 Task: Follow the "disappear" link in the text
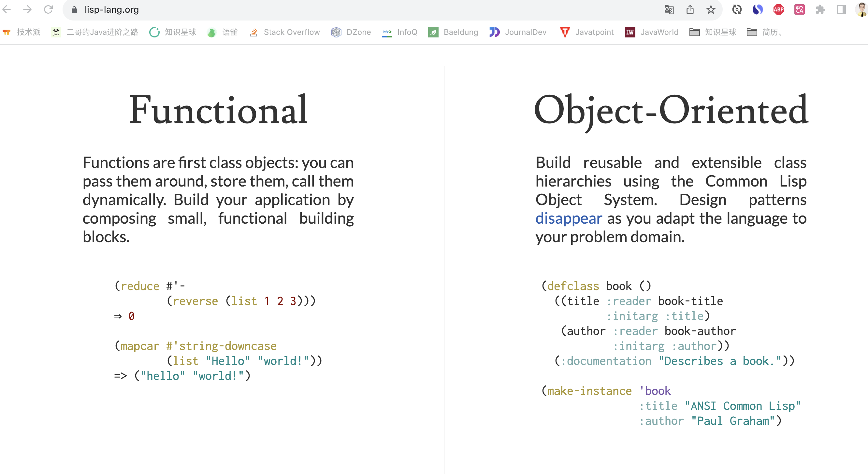point(569,218)
